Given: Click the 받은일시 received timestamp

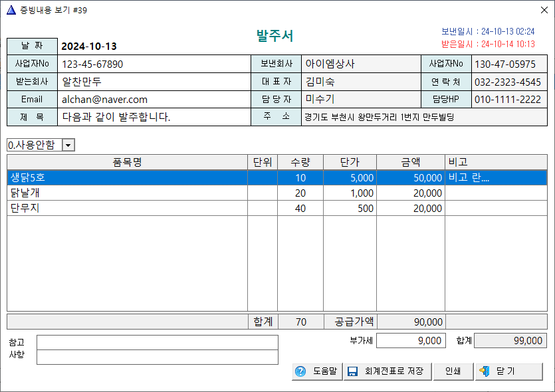Looking at the screenshot, I should pos(488,45).
